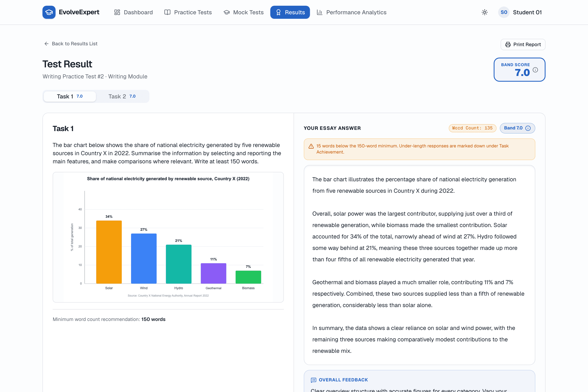Click the Dashboard grid icon
This screenshot has height=392, width=588.
[117, 12]
